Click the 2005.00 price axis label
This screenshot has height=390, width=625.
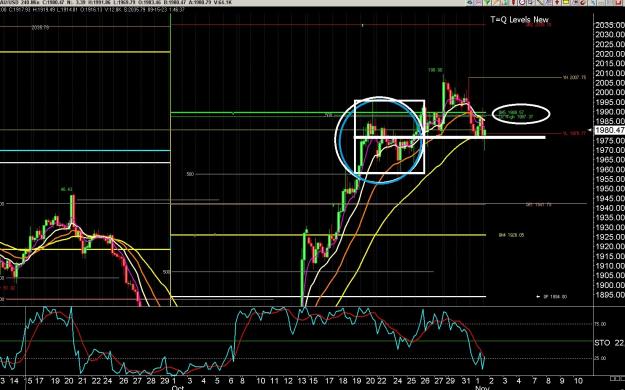[x=610, y=83]
